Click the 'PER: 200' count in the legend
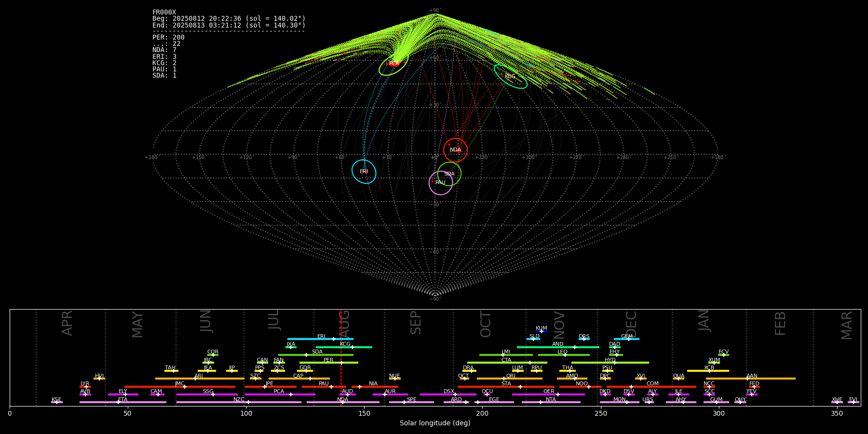The width and height of the screenshot is (868, 434). (x=168, y=38)
